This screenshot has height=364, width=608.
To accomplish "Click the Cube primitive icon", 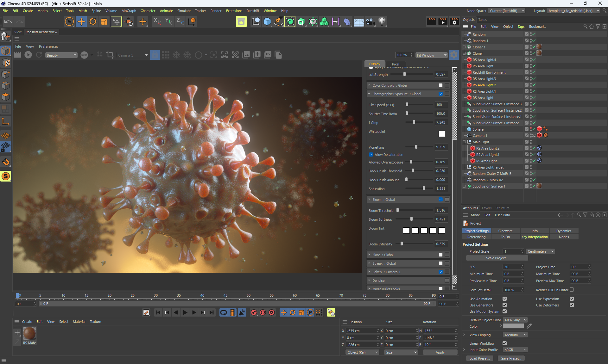I will (267, 22).
